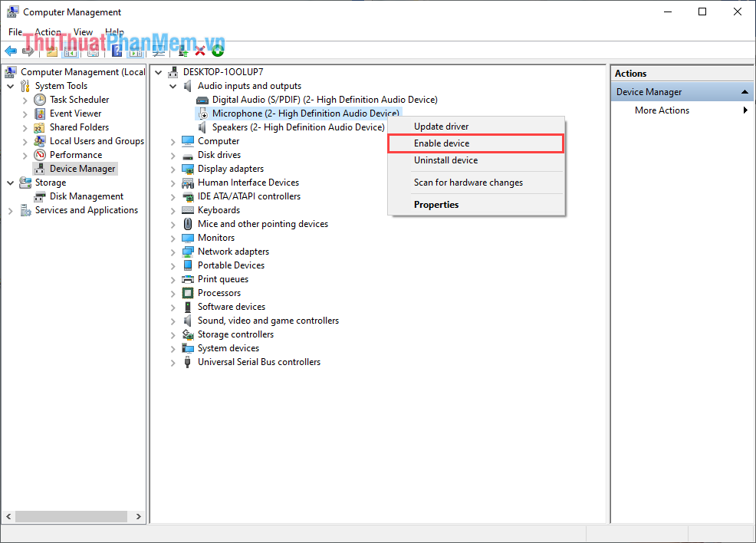756x543 pixels.
Task: Expand the Network adapters category
Action: tap(172, 251)
